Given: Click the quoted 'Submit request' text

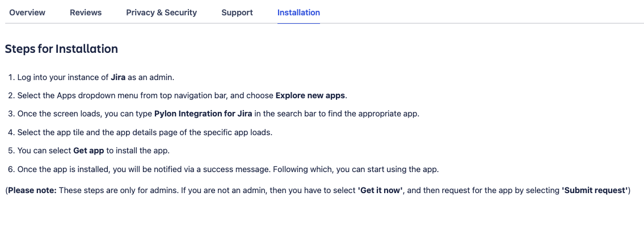Looking at the screenshot, I should (x=595, y=190).
